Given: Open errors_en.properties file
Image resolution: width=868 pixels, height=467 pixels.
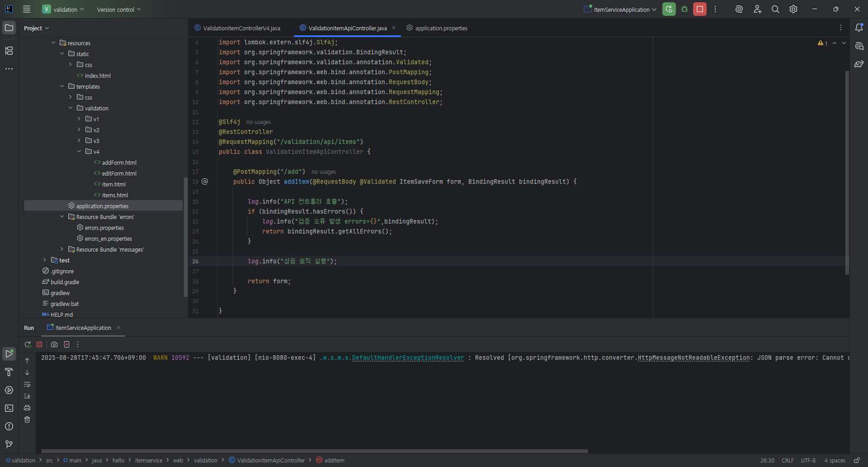Looking at the screenshot, I should 104,238.
